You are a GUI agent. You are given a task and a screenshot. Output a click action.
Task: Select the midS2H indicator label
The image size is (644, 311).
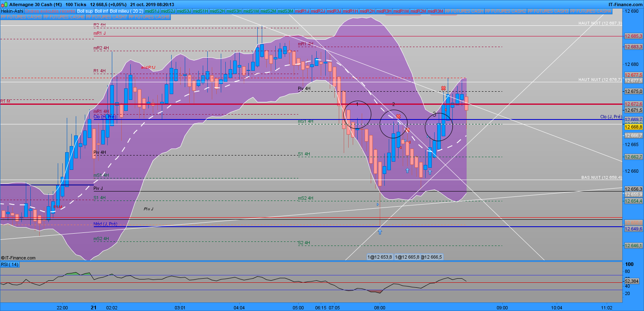pos(217,11)
